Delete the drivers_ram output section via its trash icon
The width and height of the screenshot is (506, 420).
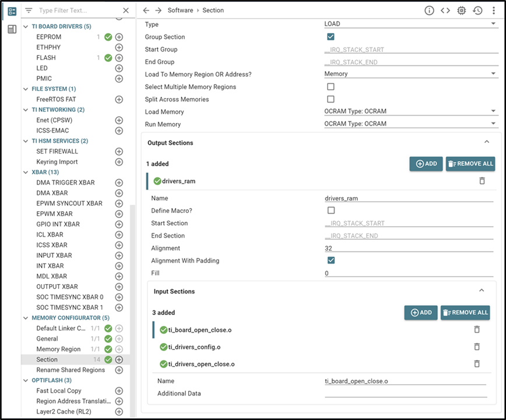[x=482, y=181]
